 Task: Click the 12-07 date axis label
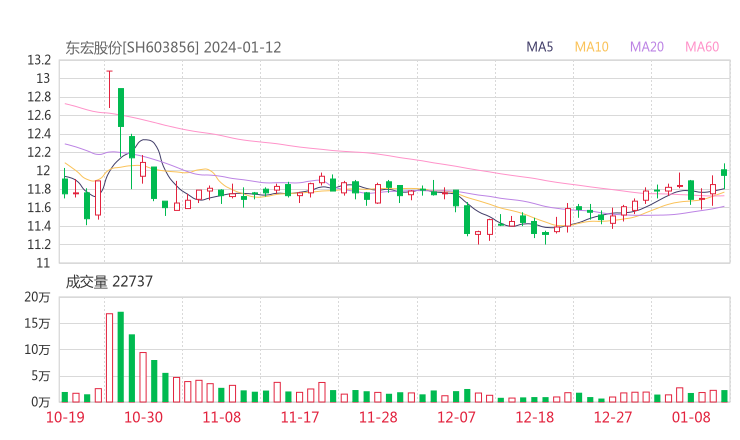(x=456, y=417)
